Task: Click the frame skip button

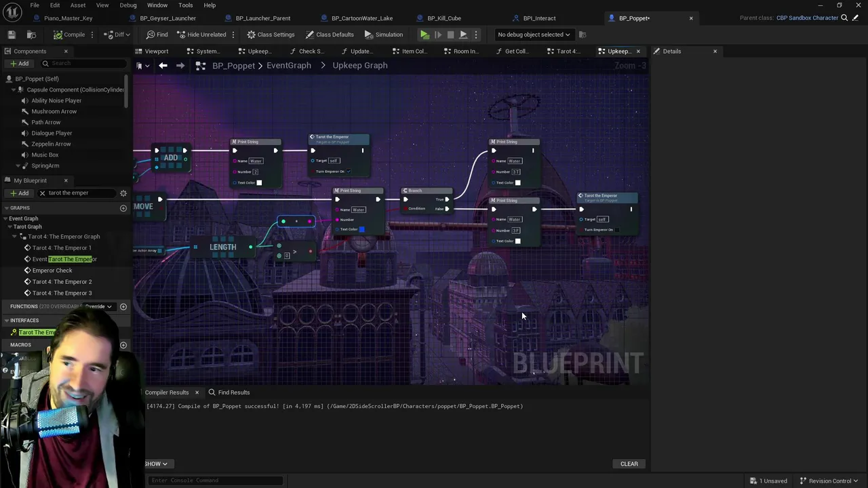Action: pyautogui.click(x=437, y=35)
